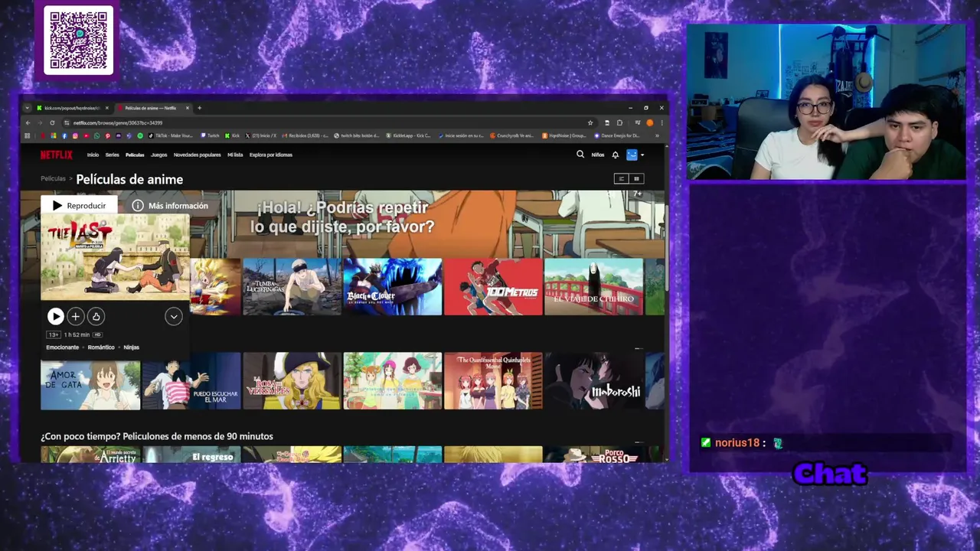Open new browser tab with plus

(199, 108)
